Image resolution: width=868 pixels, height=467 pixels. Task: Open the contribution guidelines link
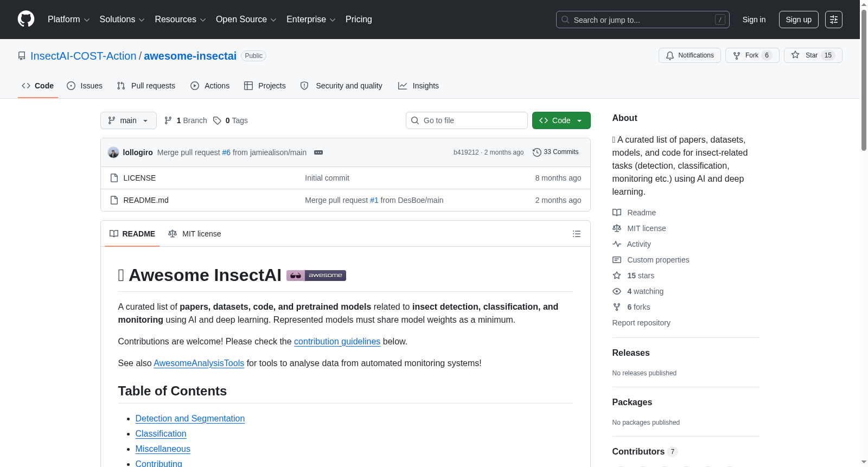337,342
